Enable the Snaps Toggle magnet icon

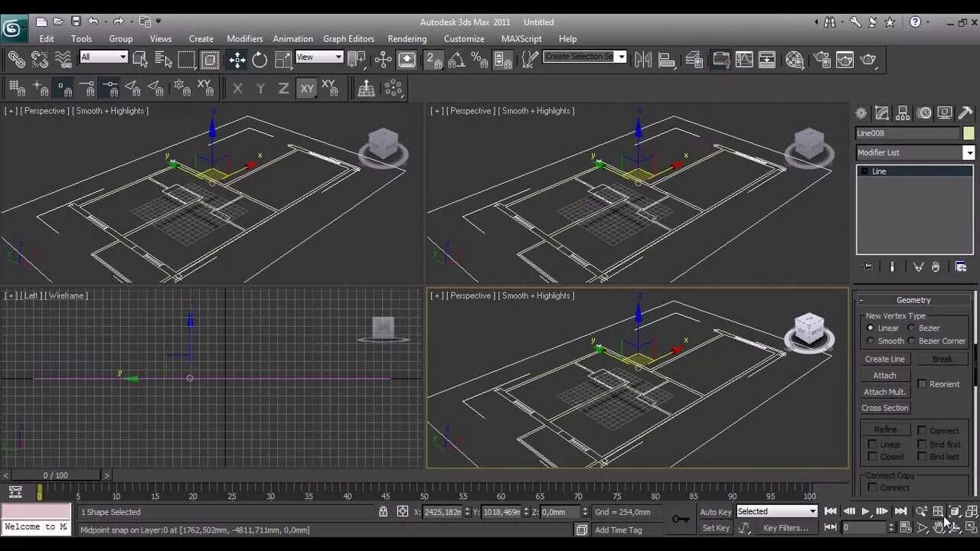436,59
